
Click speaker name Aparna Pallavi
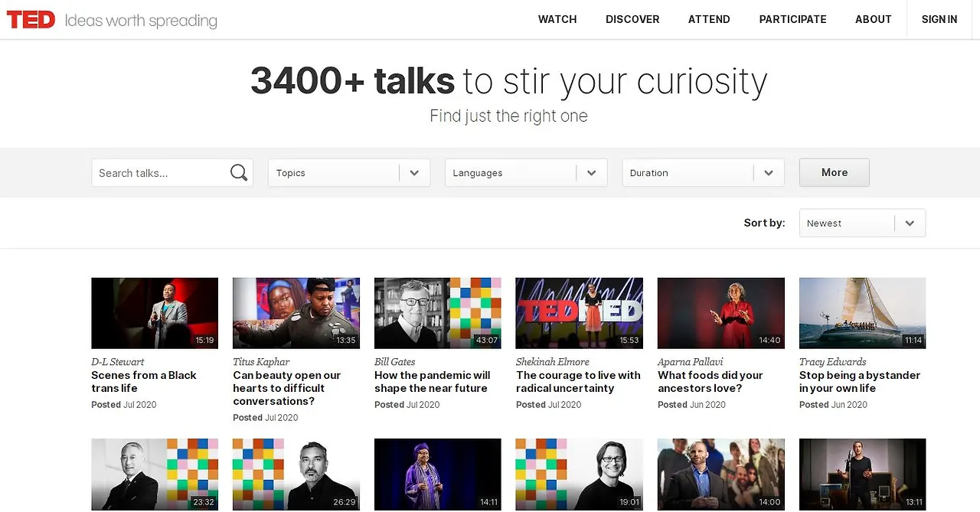[691, 362]
